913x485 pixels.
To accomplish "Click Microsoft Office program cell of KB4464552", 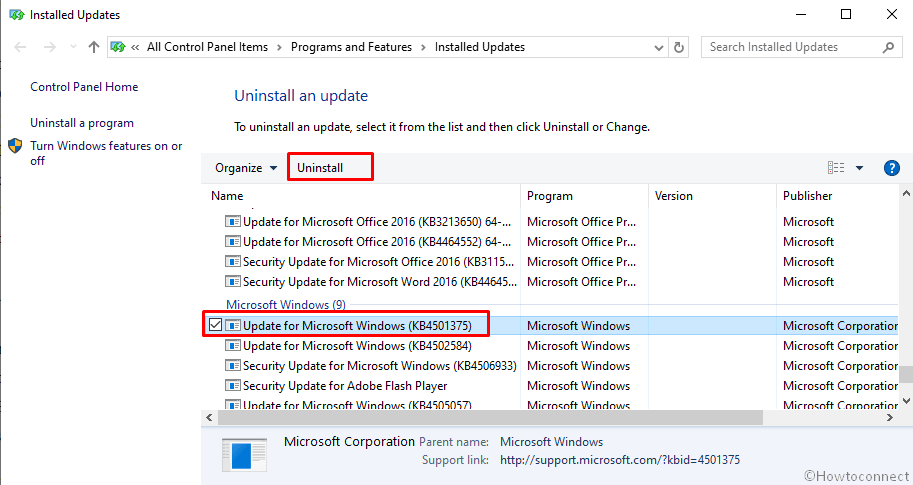I will pos(581,242).
